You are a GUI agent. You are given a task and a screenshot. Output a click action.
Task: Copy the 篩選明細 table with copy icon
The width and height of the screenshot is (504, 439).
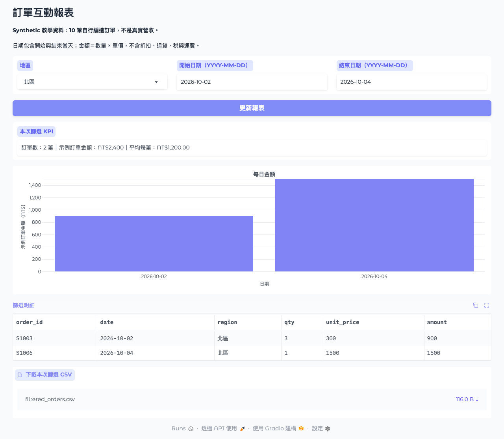pos(476,305)
